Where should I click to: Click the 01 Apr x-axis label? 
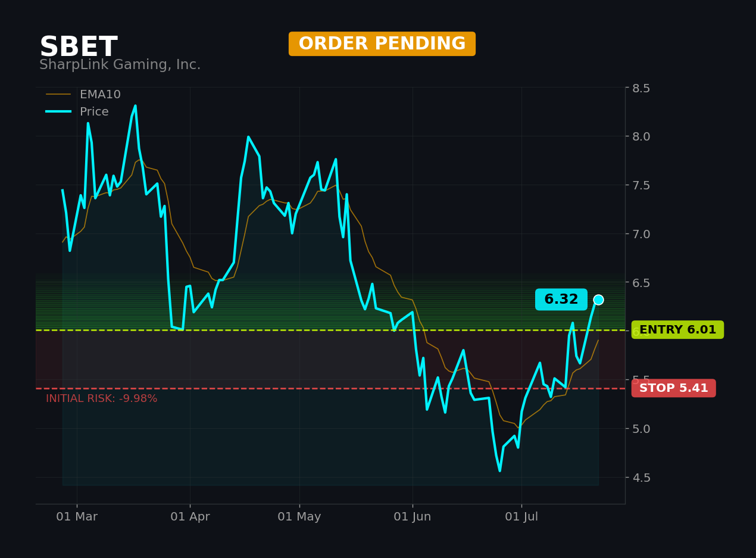tap(190, 517)
